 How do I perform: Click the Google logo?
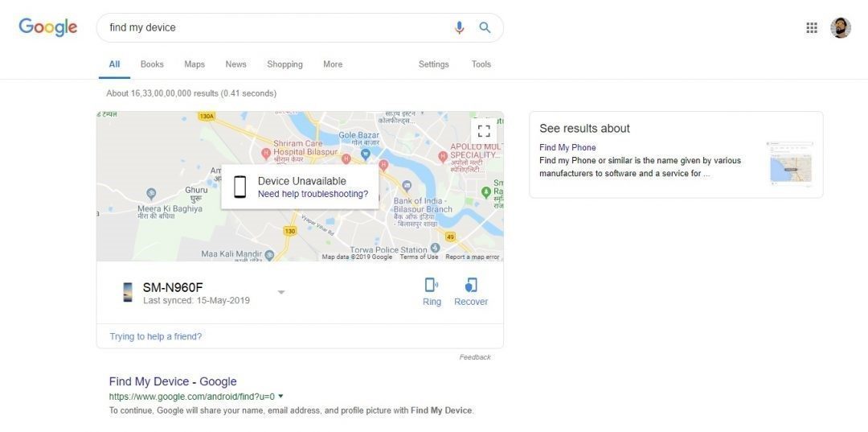pos(48,27)
